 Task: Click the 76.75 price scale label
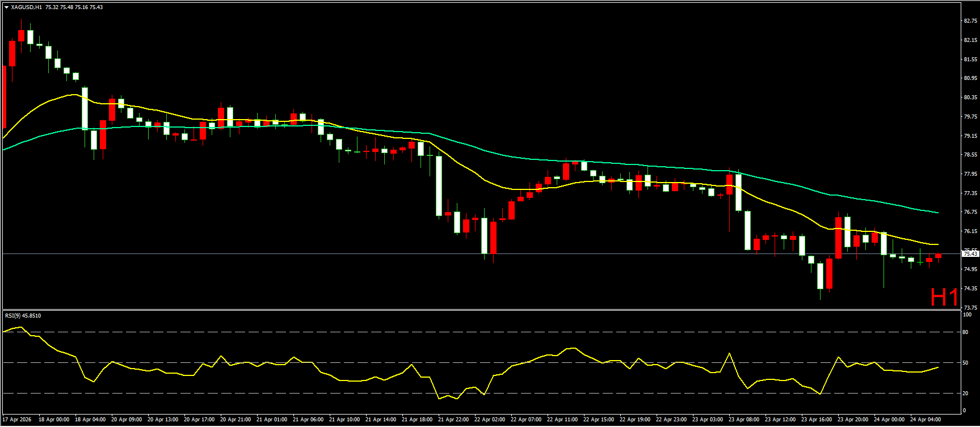click(970, 212)
